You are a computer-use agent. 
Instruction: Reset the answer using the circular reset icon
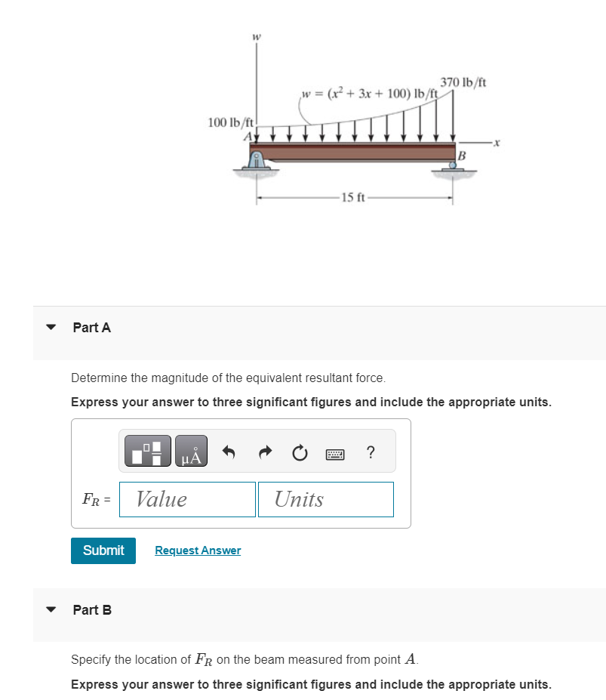coord(300,452)
